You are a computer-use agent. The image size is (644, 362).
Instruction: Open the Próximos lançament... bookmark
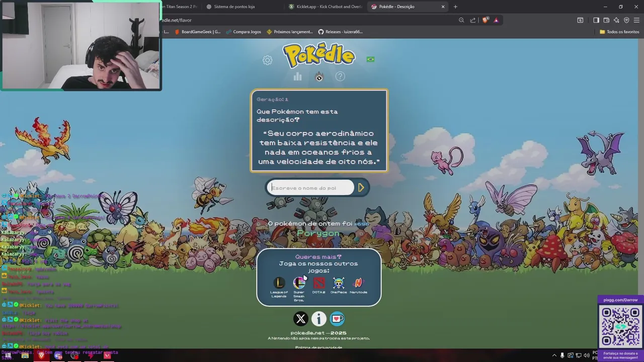click(x=290, y=32)
